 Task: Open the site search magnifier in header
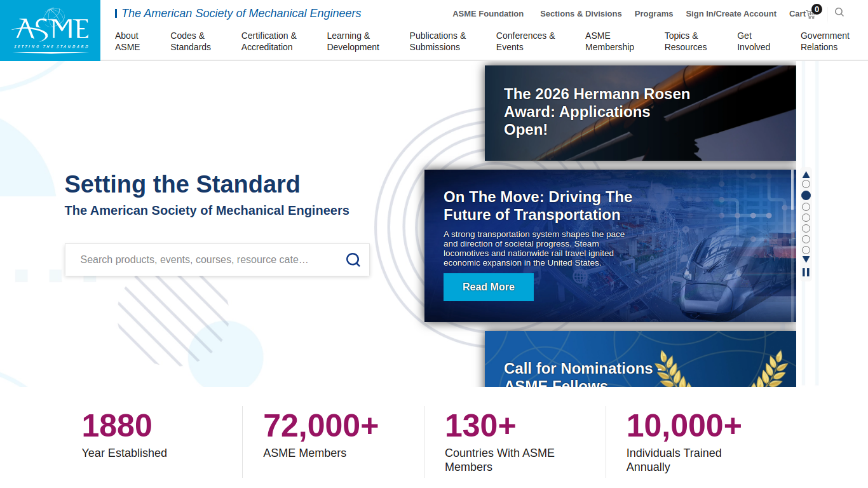(x=839, y=12)
